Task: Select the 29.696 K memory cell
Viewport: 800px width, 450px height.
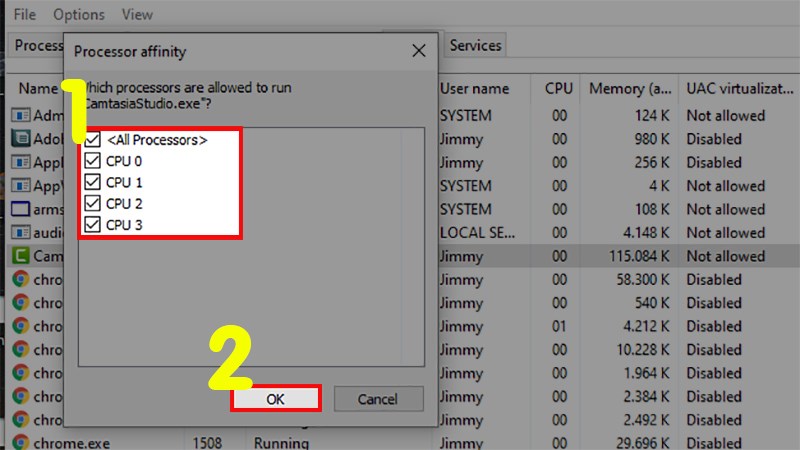Action: tap(642, 443)
